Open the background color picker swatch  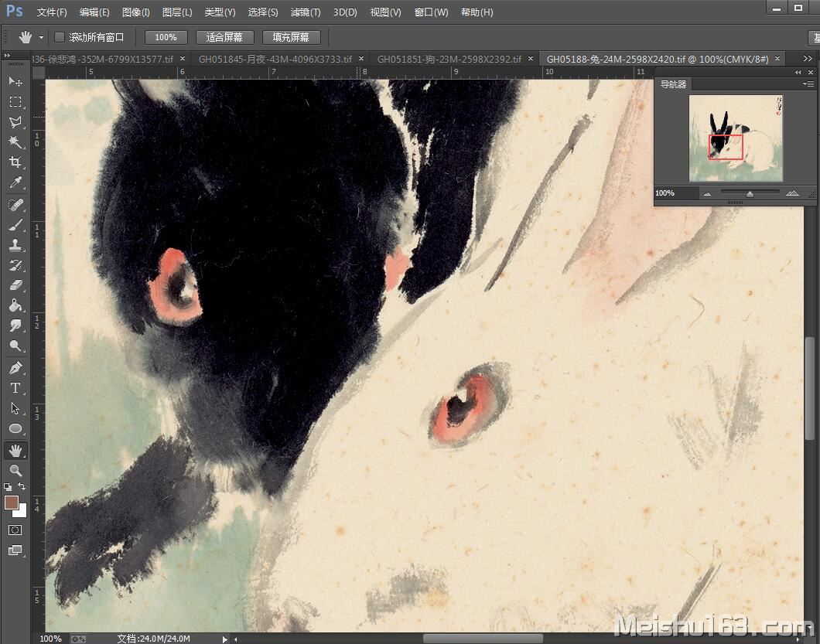coord(22,511)
